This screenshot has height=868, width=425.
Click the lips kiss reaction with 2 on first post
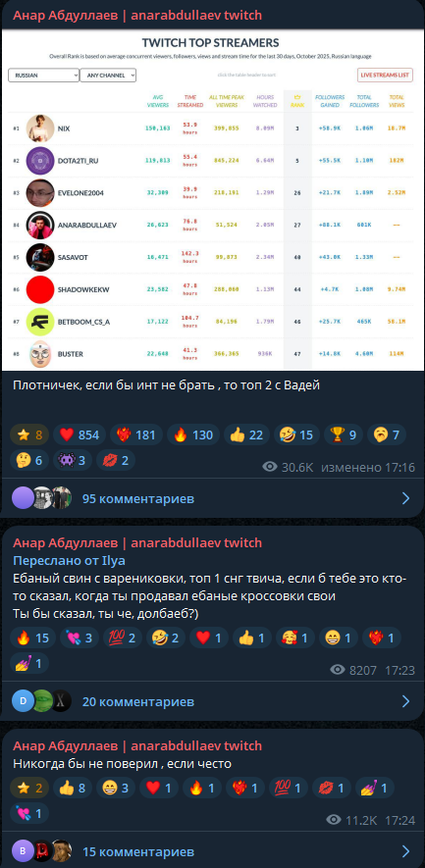[x=116, y=461]
